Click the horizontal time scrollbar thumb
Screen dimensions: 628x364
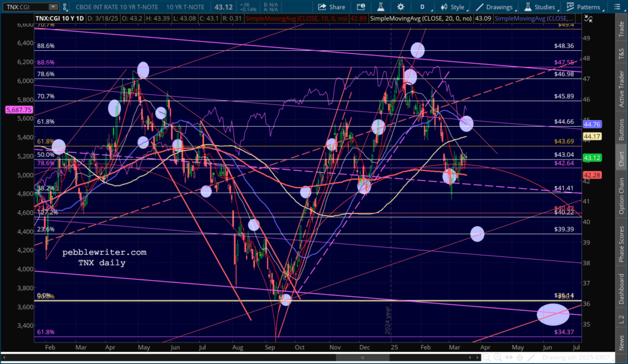(x=363, y=358)
